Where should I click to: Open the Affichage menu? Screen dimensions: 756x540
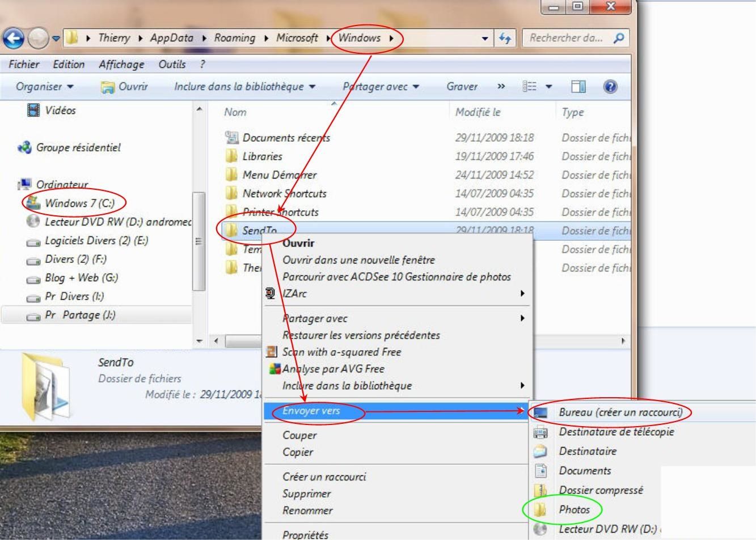121,64
